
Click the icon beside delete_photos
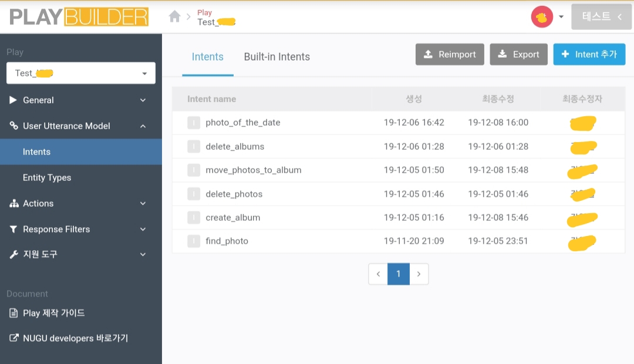(194, 194)
